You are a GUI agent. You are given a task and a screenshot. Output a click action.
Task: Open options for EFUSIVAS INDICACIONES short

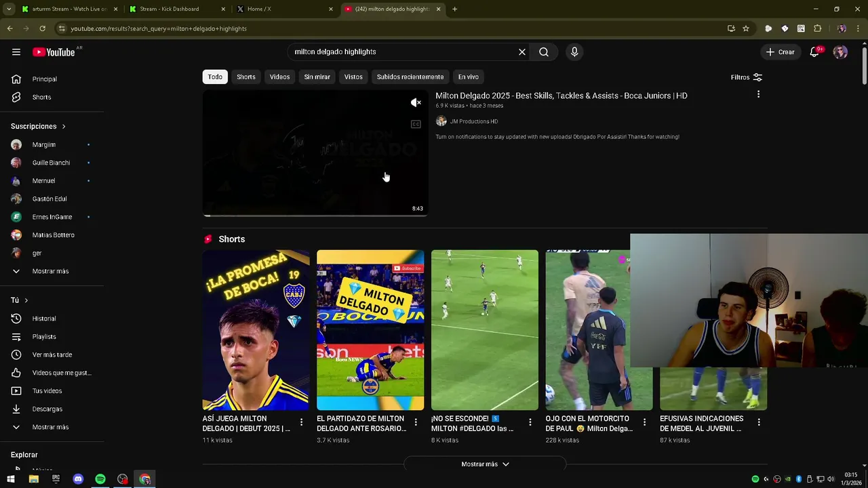coord(759,422)
